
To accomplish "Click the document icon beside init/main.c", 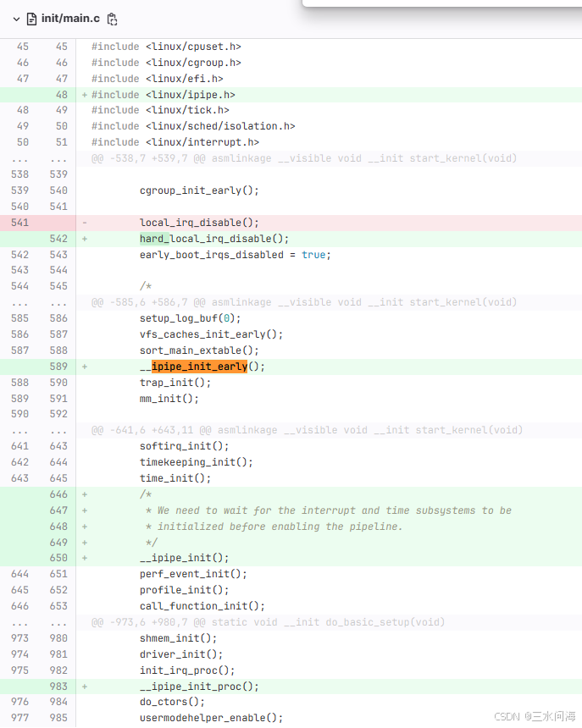I will click(31, 19).
